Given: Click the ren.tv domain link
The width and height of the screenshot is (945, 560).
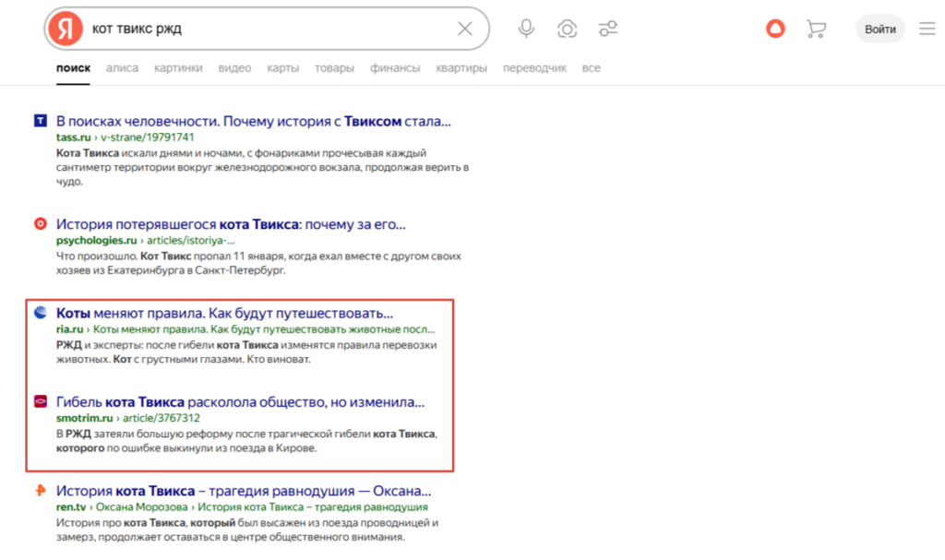Looking at the screenshot, I should pyautogui.click(x=71, y=507).
